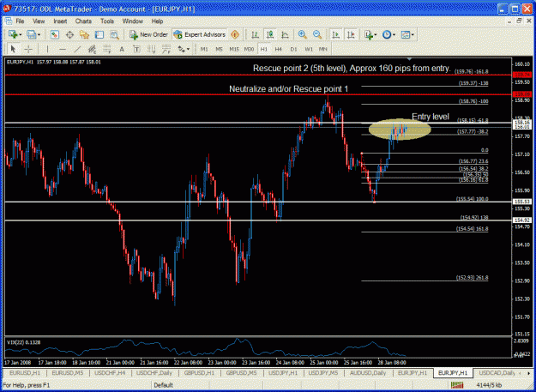Open the Strategy Tester magnifier icon
The image size is (536, 392).
tap(114, 34)
